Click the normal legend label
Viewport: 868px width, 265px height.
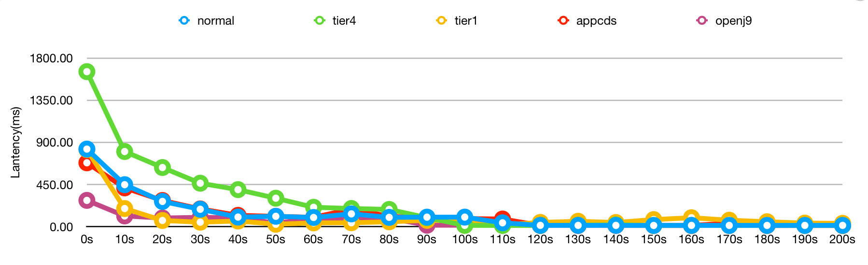(x=216, y=21)
